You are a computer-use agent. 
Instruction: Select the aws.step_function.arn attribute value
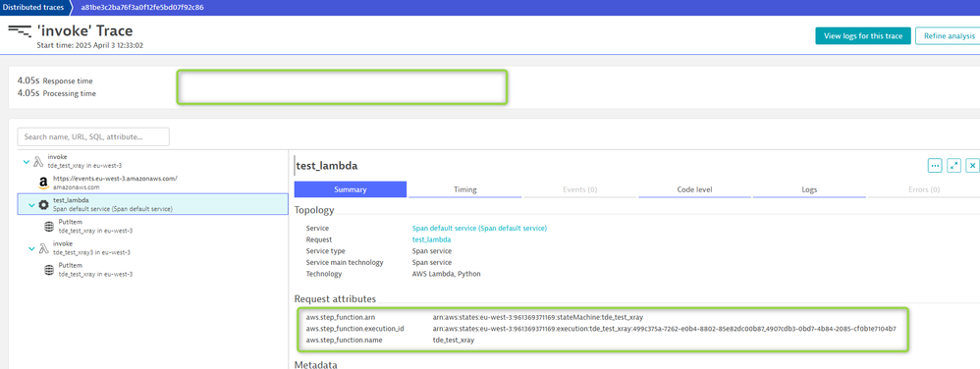pos(537,317)
